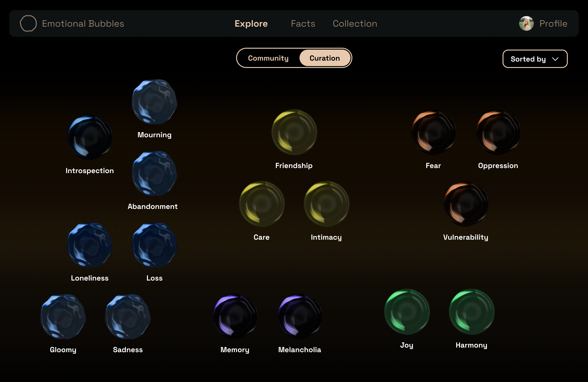Select the yellow Friendship bubble
The height and width of the screenshot is (382, 588).
click(x=294, y=132)
